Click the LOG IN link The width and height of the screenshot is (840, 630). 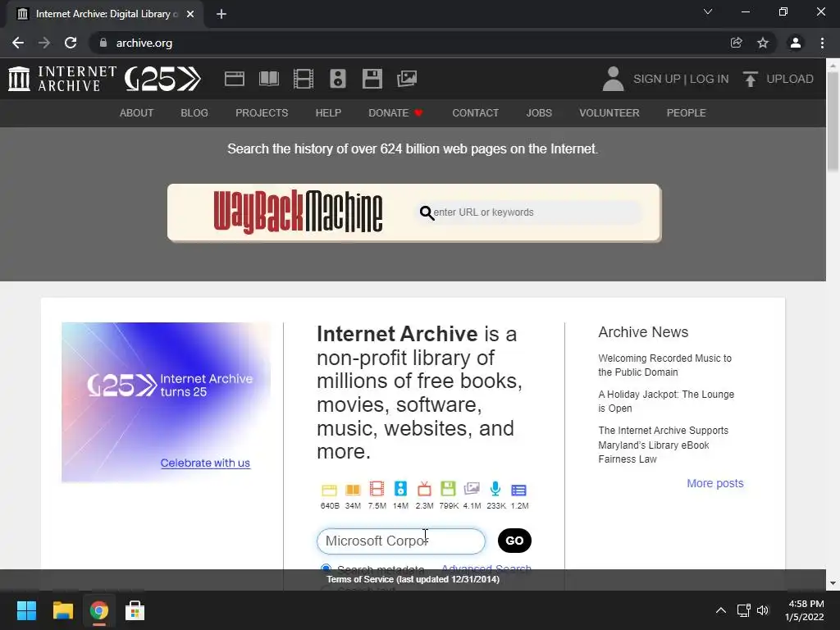(709, 79)
